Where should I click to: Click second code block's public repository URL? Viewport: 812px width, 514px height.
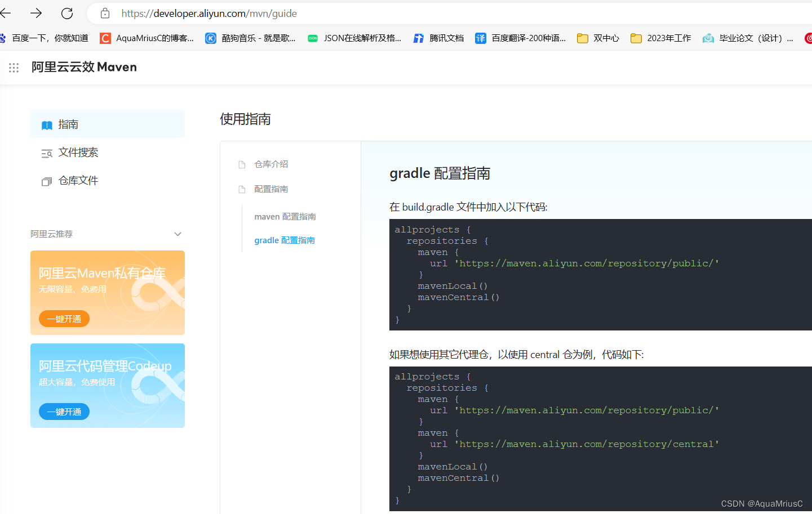tap(587, 410)
